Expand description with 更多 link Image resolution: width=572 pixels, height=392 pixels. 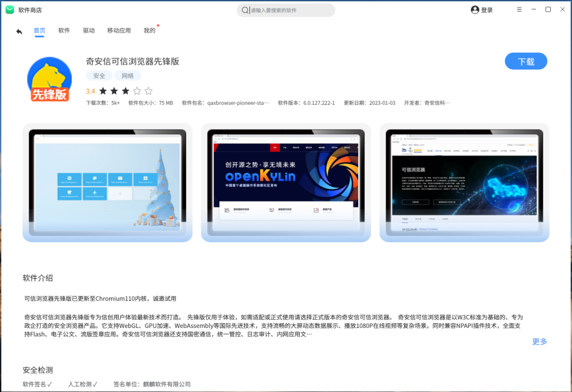(539, 342)
